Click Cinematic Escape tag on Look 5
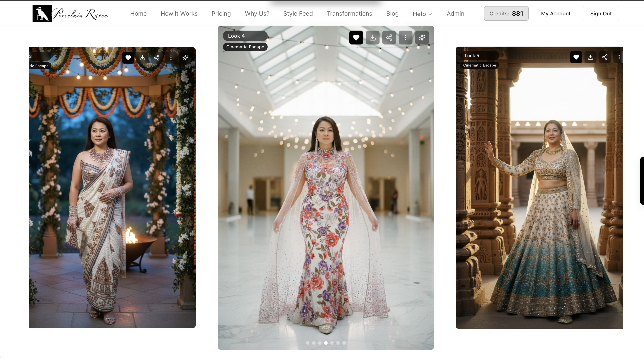The width and height of the screenshot is (644, 358). click(x=479, y=65)
